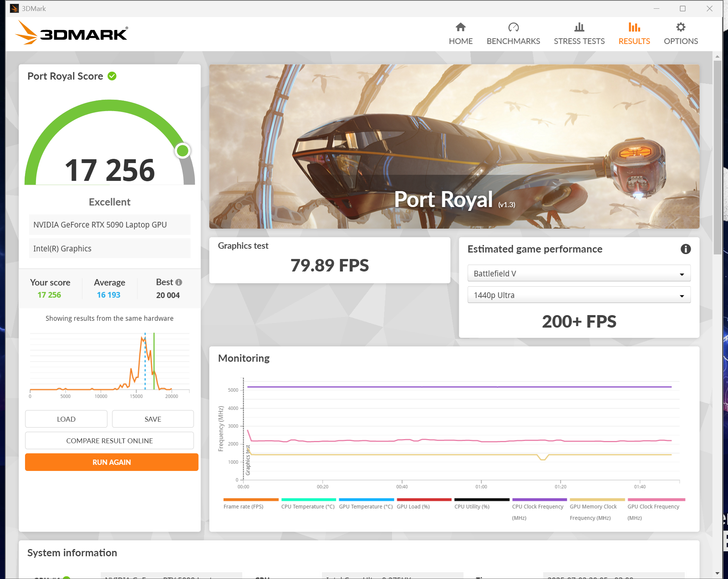Switch to the HOME tab label
The width and height of the screenshot is (728, 579).
pyautogui.click(x=461, y=41)
